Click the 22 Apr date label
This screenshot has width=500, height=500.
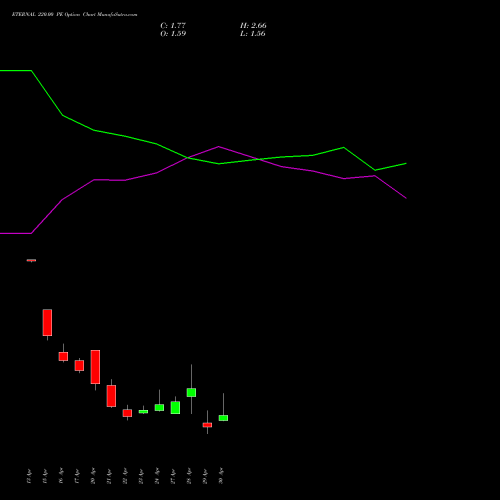tap(125, 476)
